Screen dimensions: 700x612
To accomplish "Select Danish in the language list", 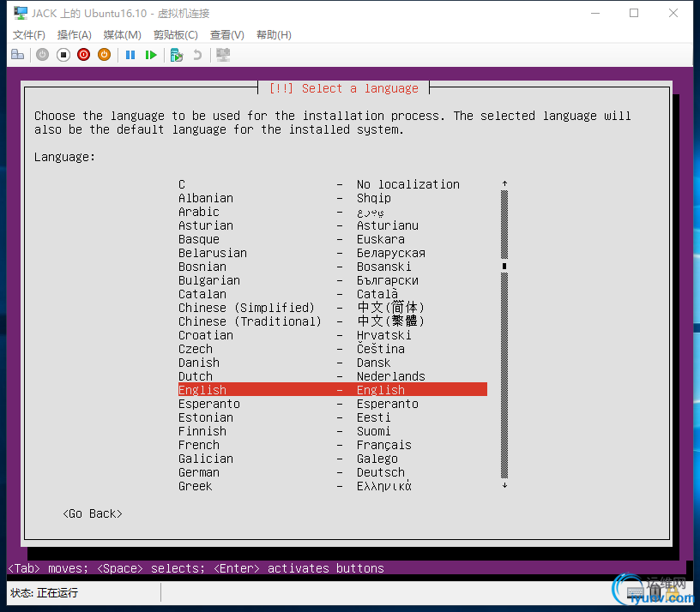I will [333, 363].
